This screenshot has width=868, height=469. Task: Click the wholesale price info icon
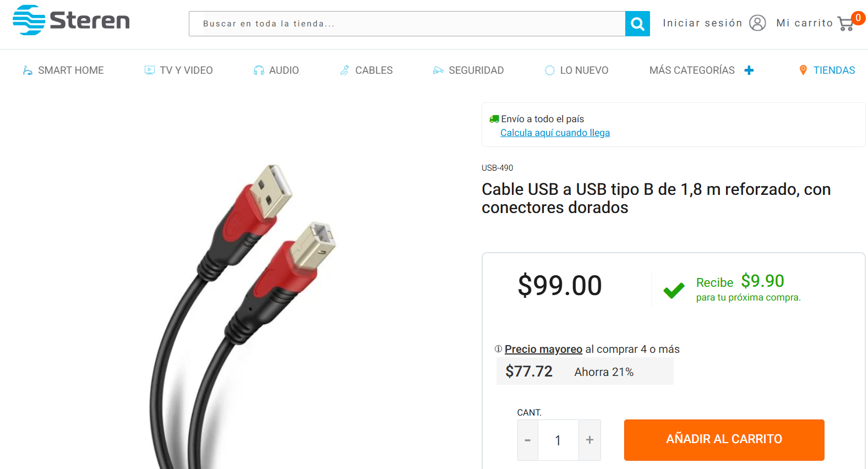click(498, 349)
